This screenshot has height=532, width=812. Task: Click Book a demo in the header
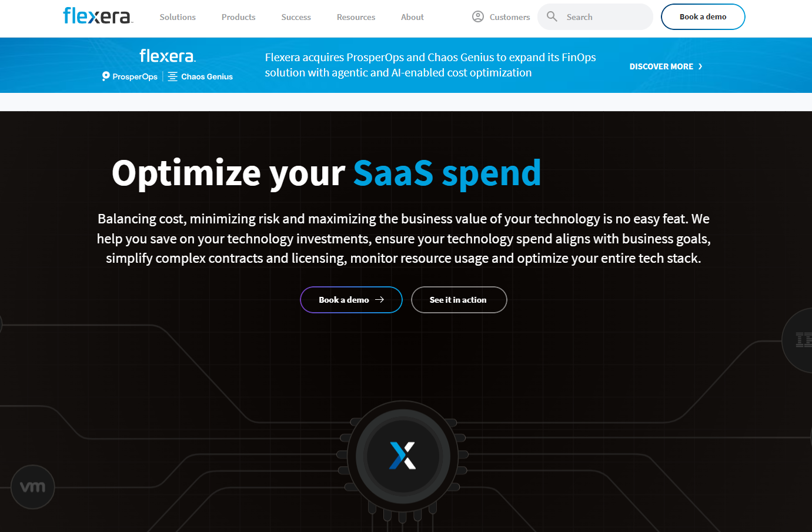pos(703,16)
